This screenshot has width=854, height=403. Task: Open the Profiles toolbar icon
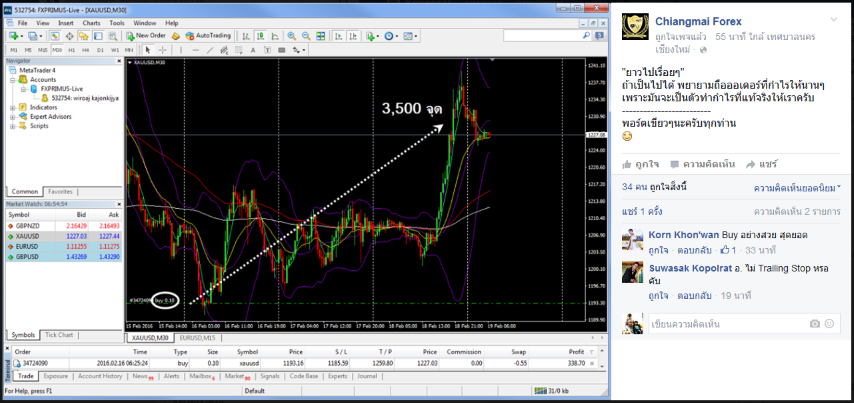tap(33, 36)
